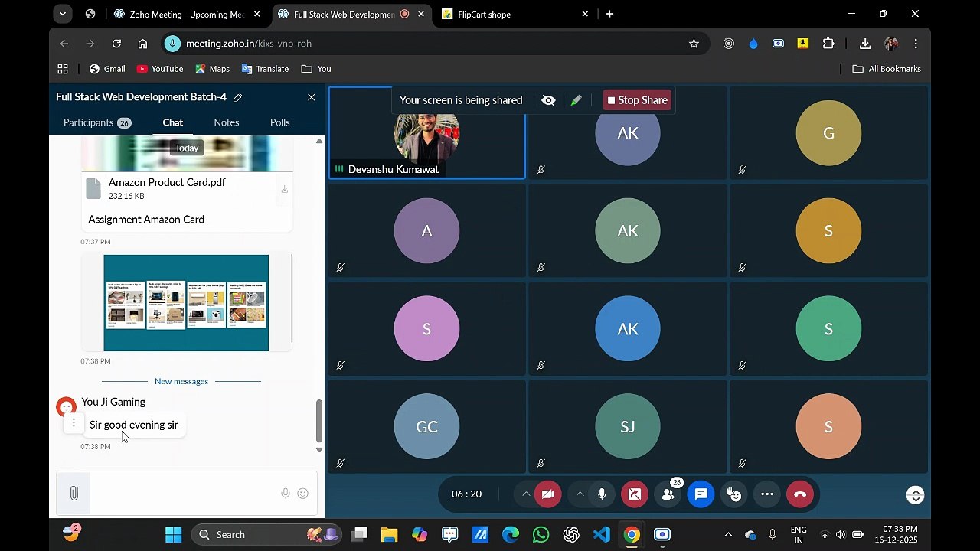Expand microphone options arrow
Viewport: 980px width, 551px height.
580,494
